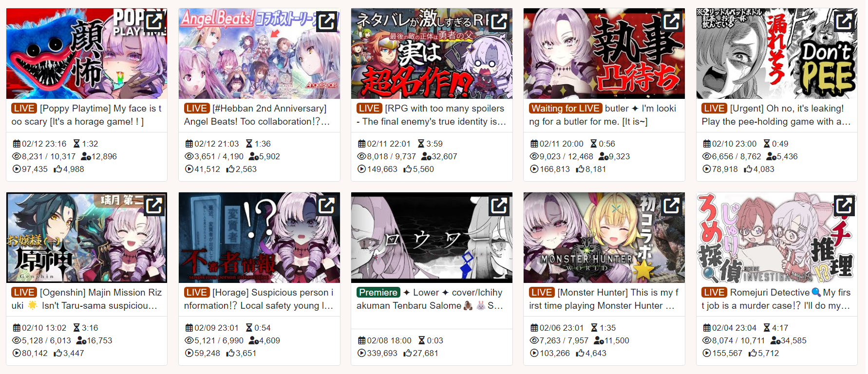Open external link icon on Monster Hunter thumbnail
Screen dimensions: 868x374
(672, 206)
